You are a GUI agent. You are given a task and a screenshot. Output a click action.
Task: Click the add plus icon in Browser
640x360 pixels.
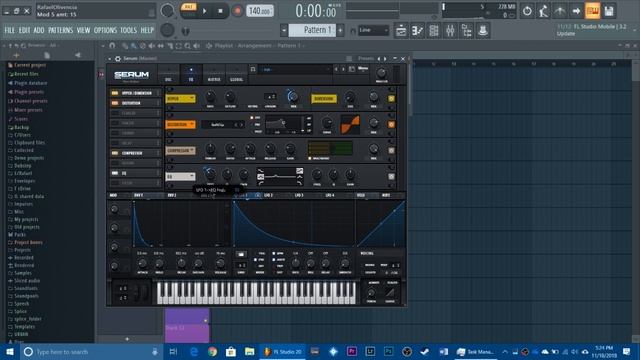pos(16,55)
